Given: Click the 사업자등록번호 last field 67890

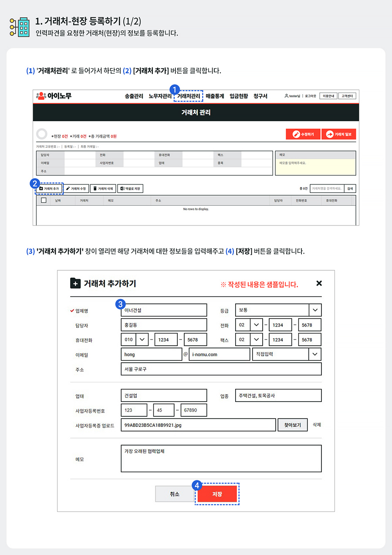Looking at the screenshot, I should [x=194, y=410].
